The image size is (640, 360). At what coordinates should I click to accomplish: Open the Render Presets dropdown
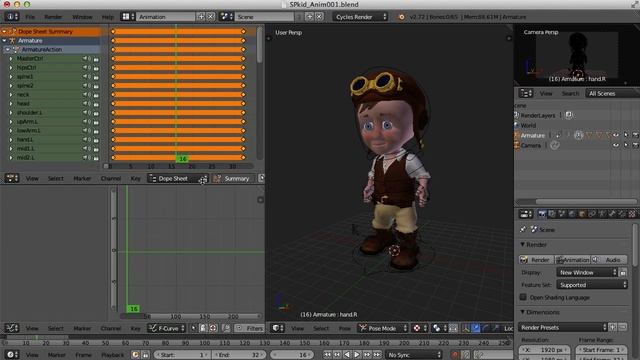coord(563,327)
